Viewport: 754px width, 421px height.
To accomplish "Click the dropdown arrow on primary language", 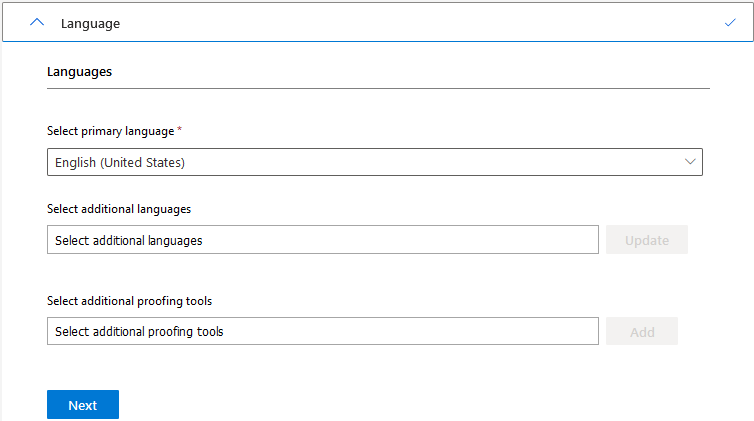I will click(689, 162).
